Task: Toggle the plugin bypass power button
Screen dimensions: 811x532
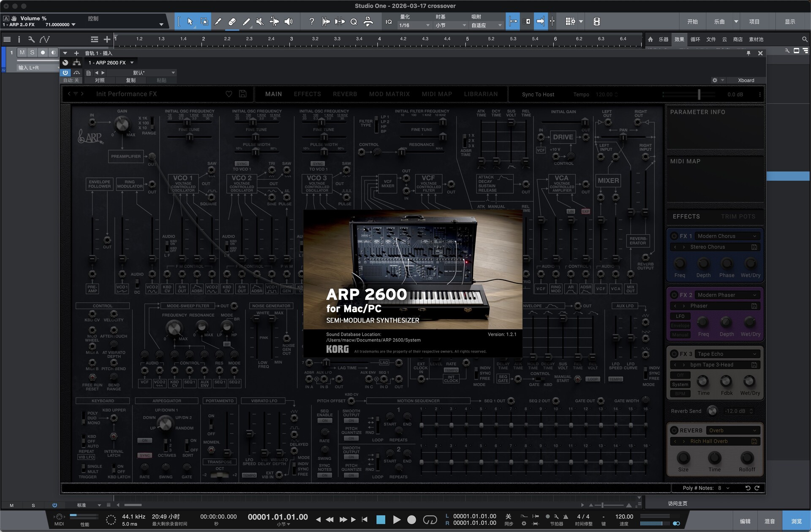Action: click(65, 73)
